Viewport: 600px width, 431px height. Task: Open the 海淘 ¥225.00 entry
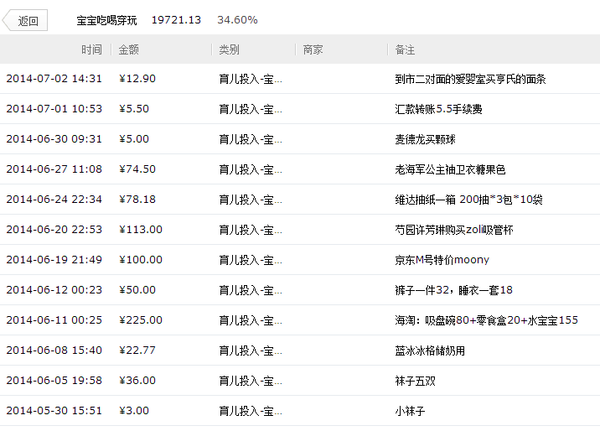click(x=300, y=320)
